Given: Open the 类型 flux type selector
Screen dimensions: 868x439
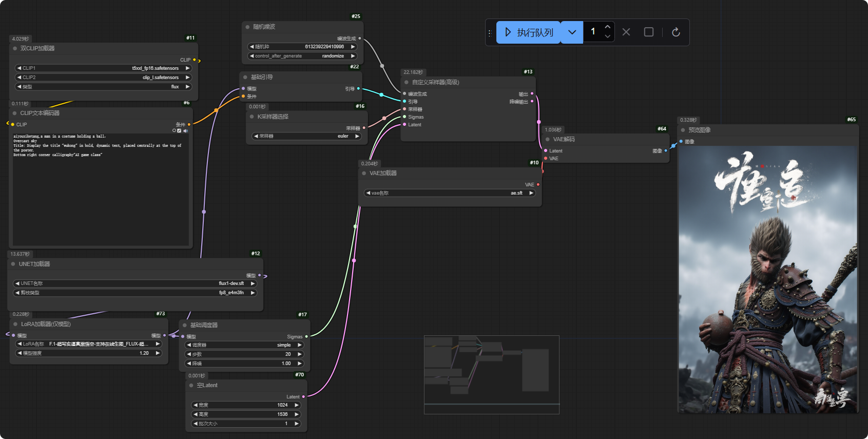Looking at the screenshot, I should [103, 87].
